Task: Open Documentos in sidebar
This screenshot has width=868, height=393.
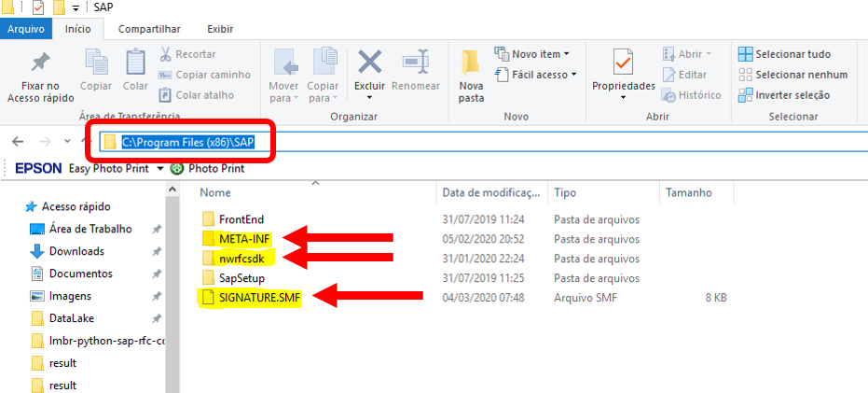Action: point(71,274)
